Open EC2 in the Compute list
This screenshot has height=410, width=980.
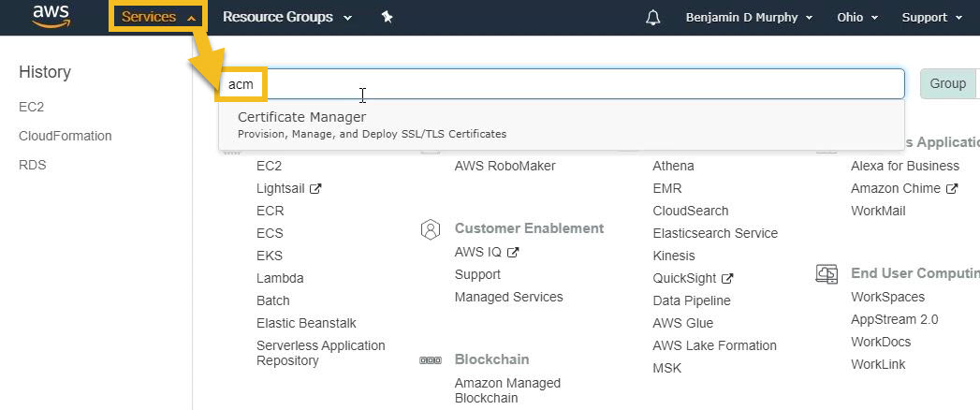click(x=269, y=166)
